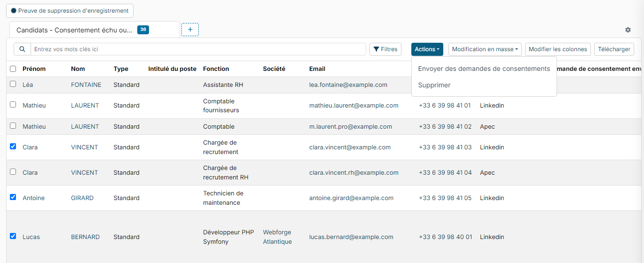Select phone +33 6 39 98 41 05

tap(445, 198)
